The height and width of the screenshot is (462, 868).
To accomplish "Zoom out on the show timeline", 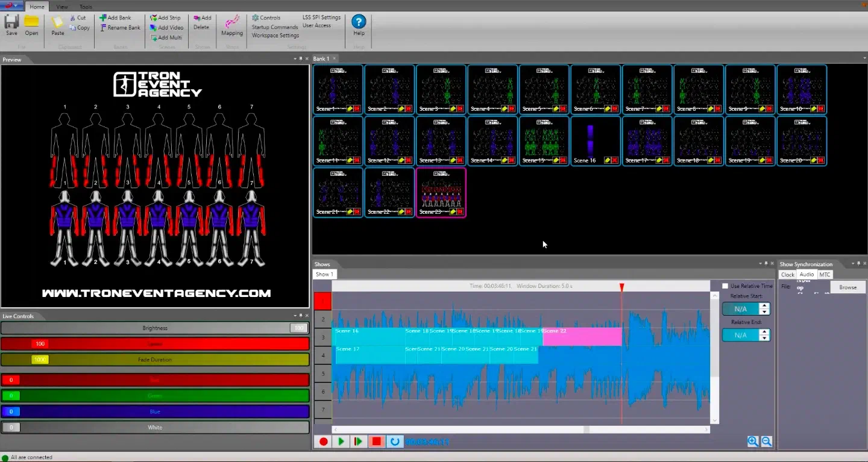I will (x=767, y=442).
